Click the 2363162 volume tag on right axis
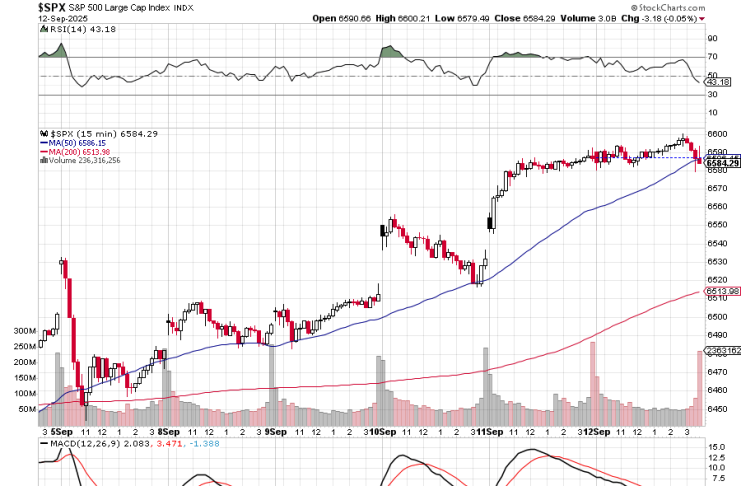Screen dimensions: 741x486 coord(722,351)
